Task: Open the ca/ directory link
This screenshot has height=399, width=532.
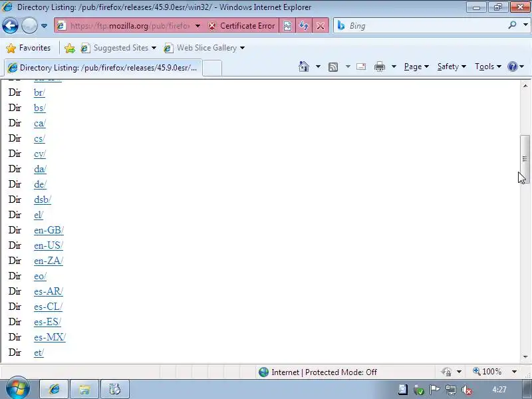Action: (x=40, y=123)
